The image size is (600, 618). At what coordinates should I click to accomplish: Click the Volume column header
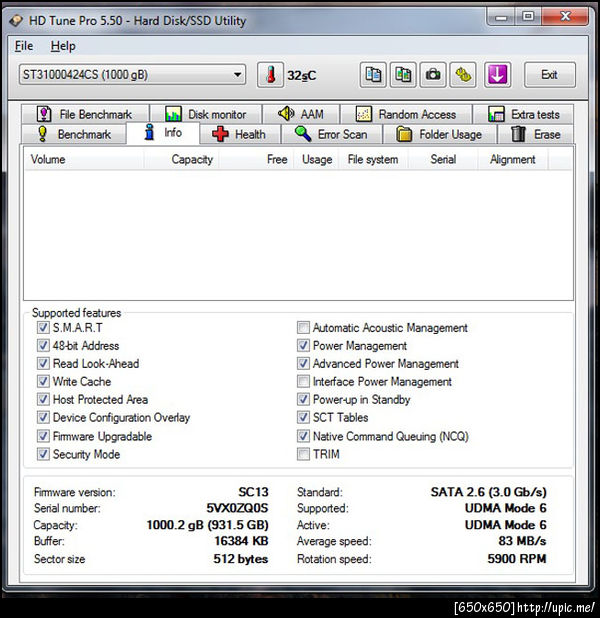[x=84, y=160]
